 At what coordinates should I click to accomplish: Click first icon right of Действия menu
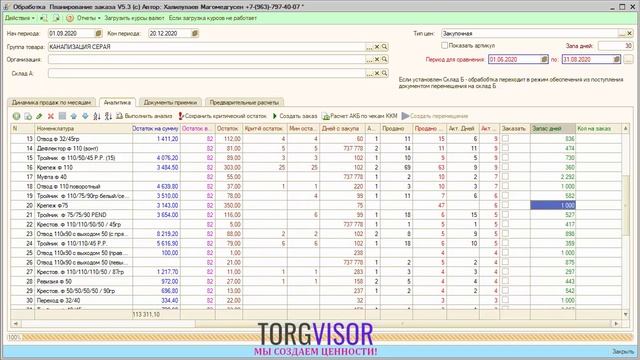tap(44, 18)
